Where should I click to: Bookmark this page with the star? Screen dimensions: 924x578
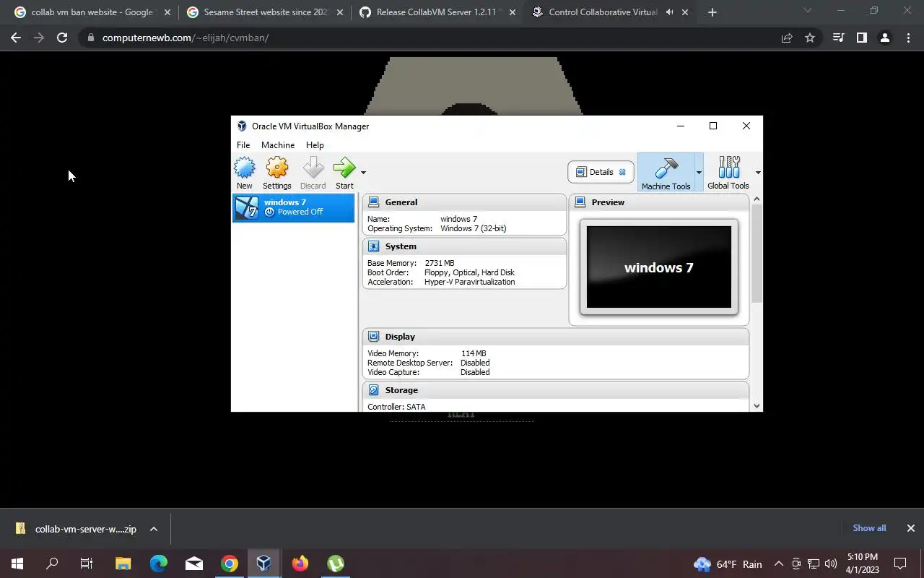pyautogui.click(x=810, y=38)
